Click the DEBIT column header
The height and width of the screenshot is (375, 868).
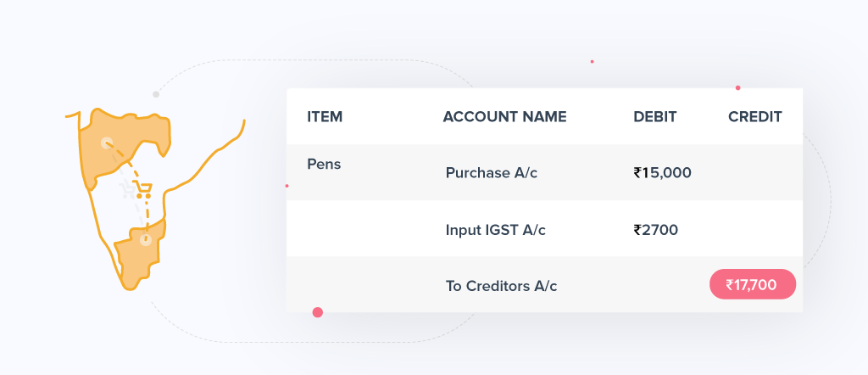[654, 117]
